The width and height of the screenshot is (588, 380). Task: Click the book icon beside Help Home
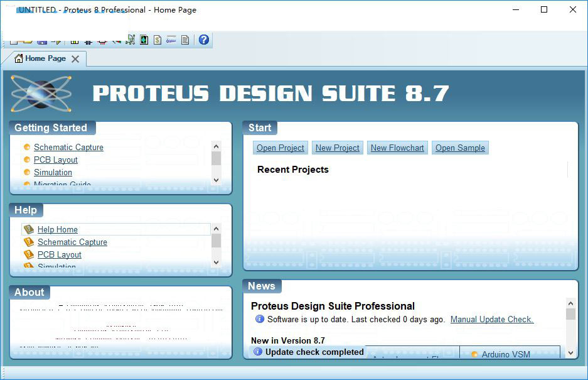tap(29, 229)
